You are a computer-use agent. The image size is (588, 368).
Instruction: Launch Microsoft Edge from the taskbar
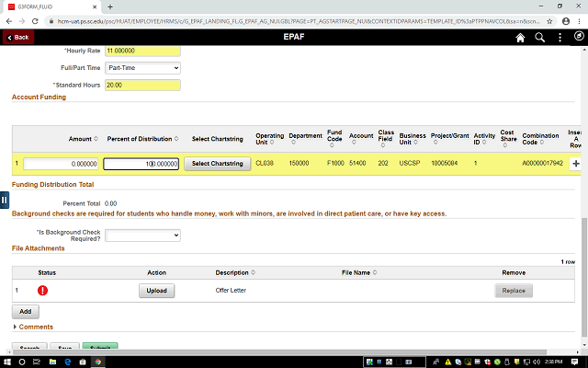pyautogui.click(x=68, y=362)
